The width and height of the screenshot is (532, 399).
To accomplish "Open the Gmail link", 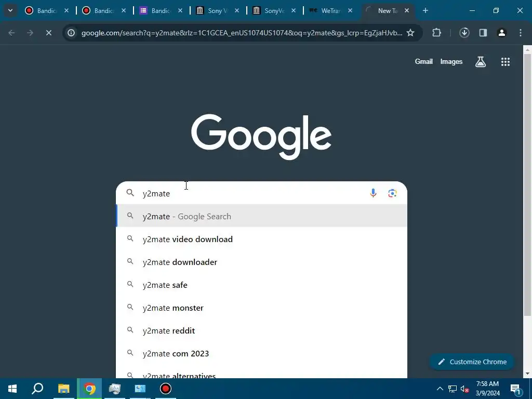I will click(x=424, y=61).
